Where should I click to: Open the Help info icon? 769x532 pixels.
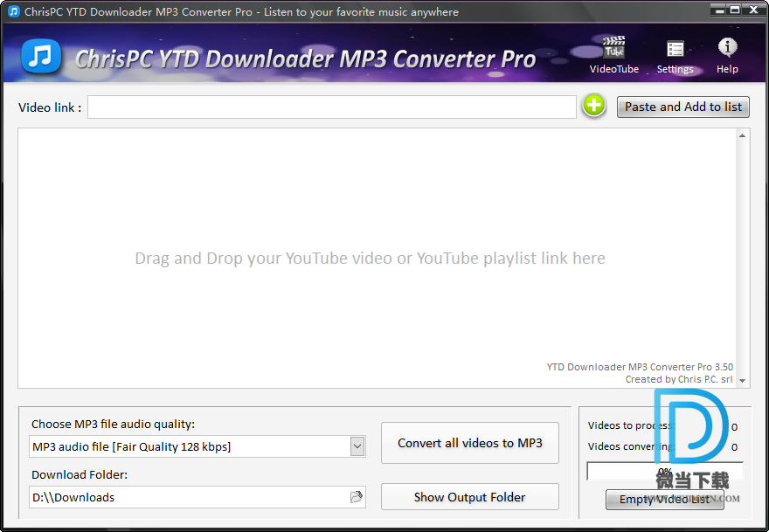tap(727, 55)
